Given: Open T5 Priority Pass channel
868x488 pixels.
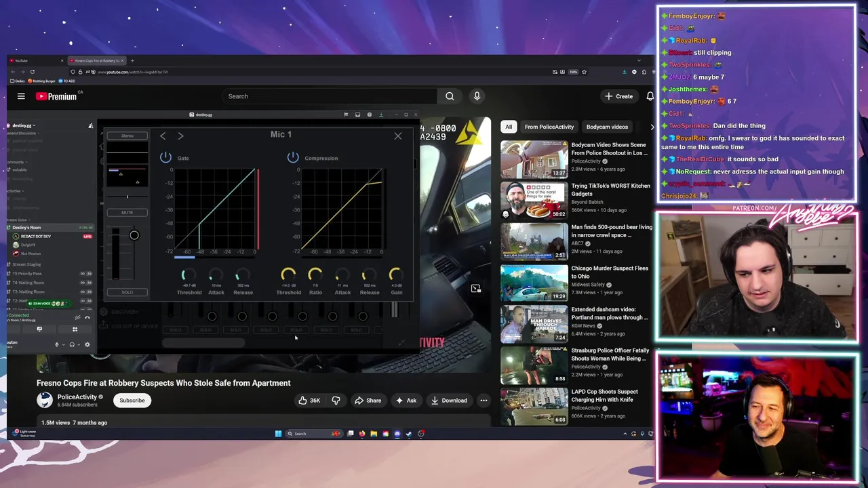Looking at the screenshot, I should [27, 274].
